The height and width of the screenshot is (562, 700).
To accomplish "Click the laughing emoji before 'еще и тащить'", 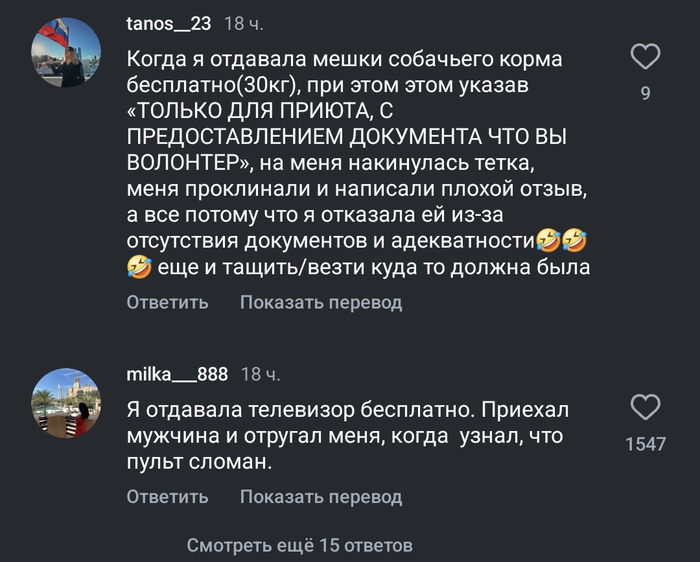I will 139,267.
